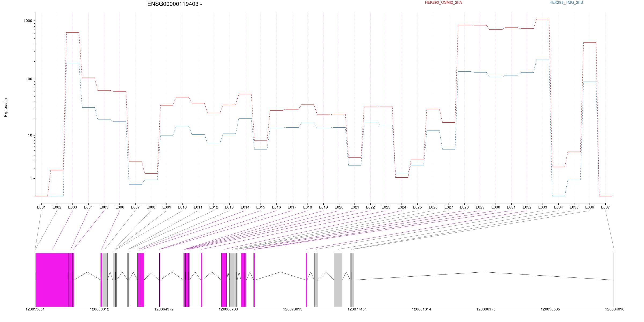The width and height of the screenshot is (644, 322).
Task: Click exon label E024
Action: [x=402, y=207]
